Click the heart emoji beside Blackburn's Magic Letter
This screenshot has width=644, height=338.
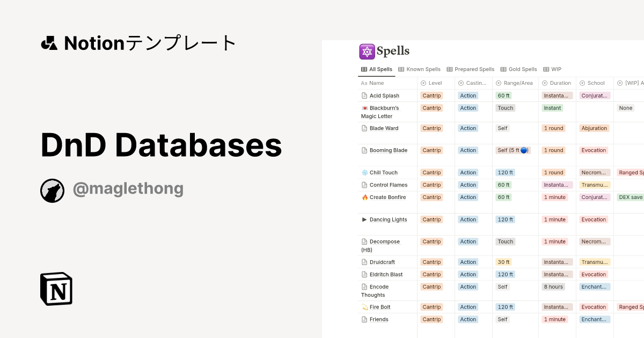click(365, 108)
